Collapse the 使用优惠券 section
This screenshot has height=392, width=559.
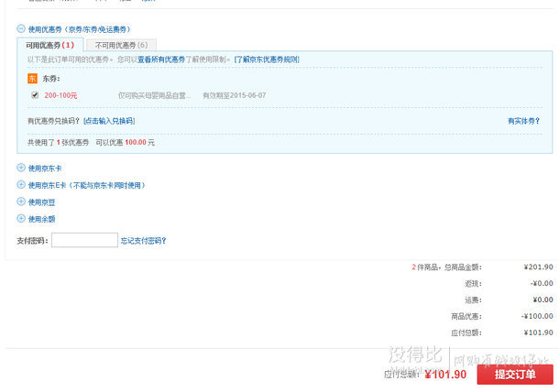click(21, 29)
